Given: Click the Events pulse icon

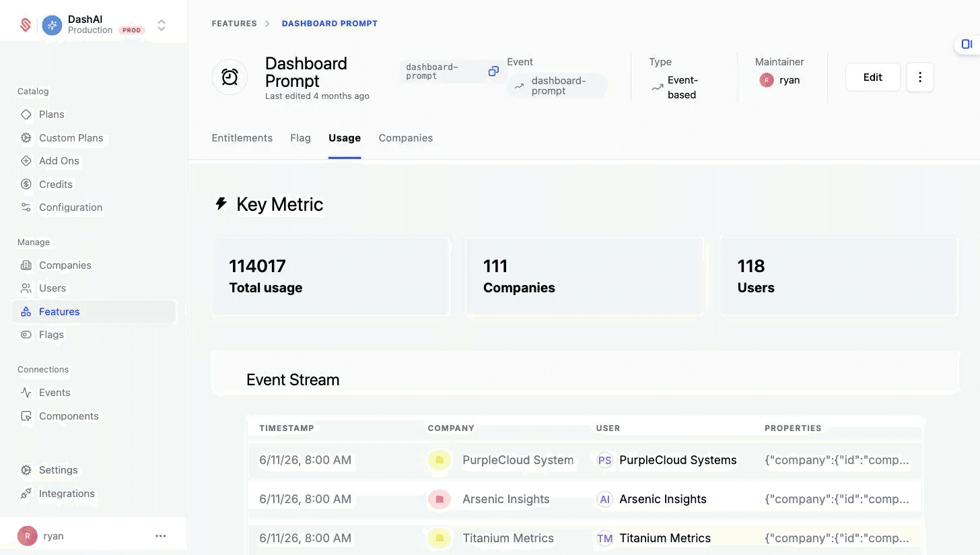Looking at the screenshot, I should 26,393.
